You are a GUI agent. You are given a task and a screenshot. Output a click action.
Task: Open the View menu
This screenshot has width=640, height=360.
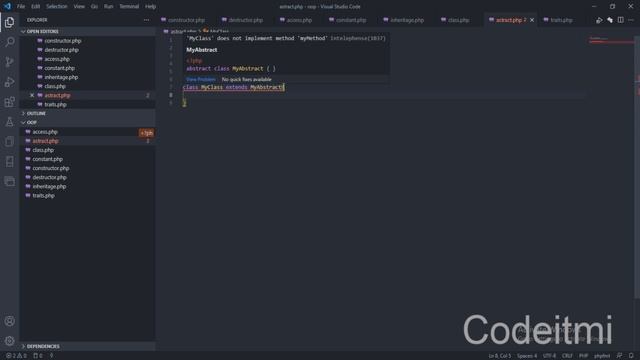(x=79, y=6)
